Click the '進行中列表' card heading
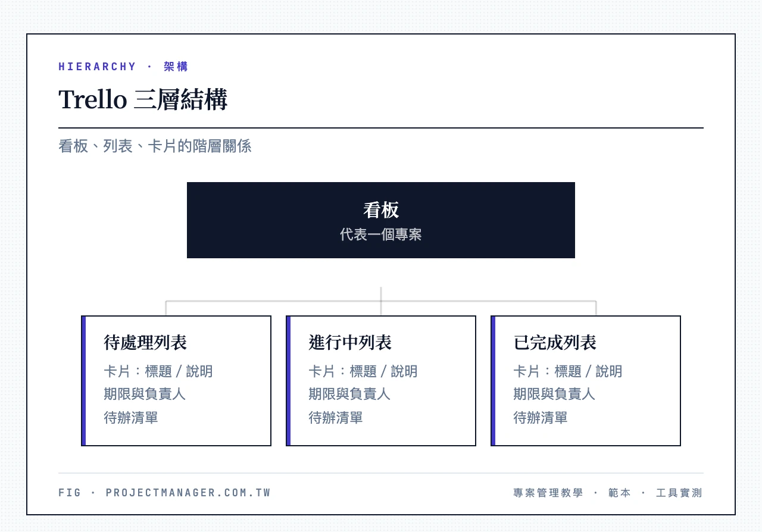 pyautogui.click(x=350, y=343)
